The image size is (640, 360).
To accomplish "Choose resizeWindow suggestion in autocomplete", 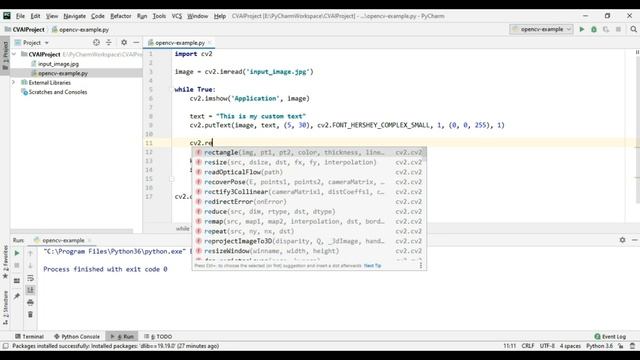I will pyautogui.click(x=309, y=251).
